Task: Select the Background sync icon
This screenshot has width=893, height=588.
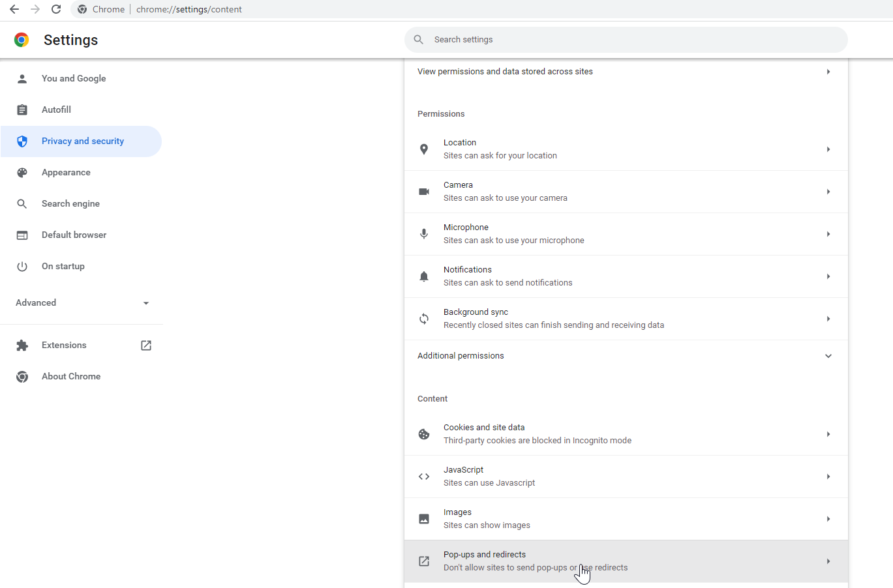Action: coord(424,318)
